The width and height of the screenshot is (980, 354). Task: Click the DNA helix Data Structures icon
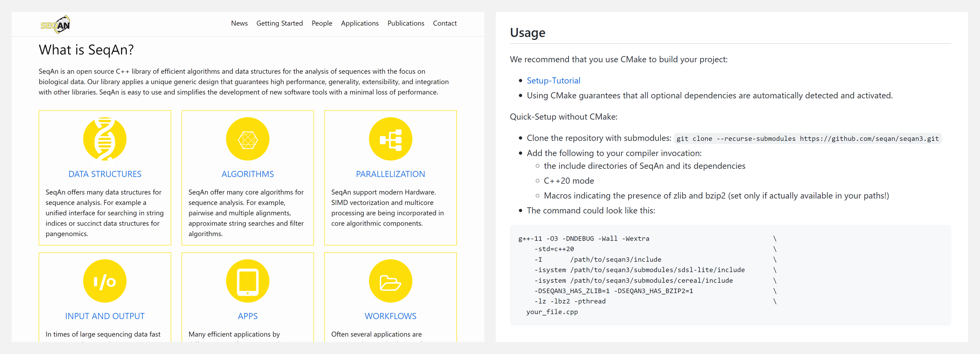(105, 139)
